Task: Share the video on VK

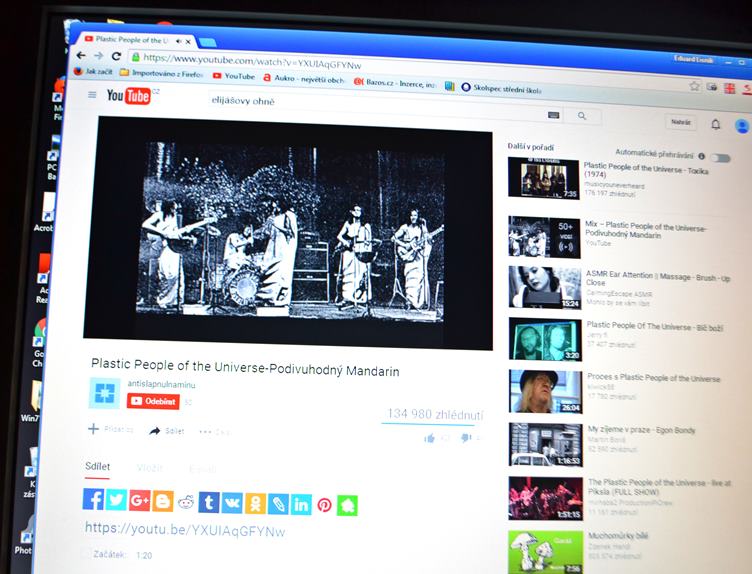Action: pos(232,503)
